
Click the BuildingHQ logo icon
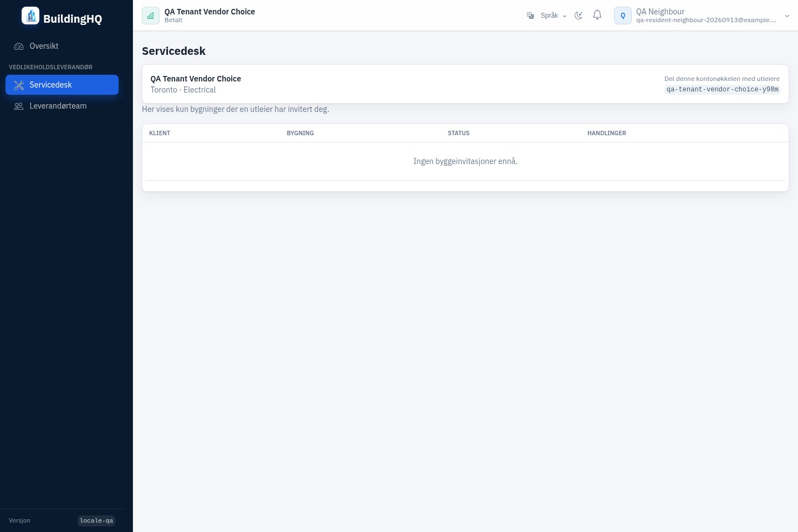click(x=30, y=16)
